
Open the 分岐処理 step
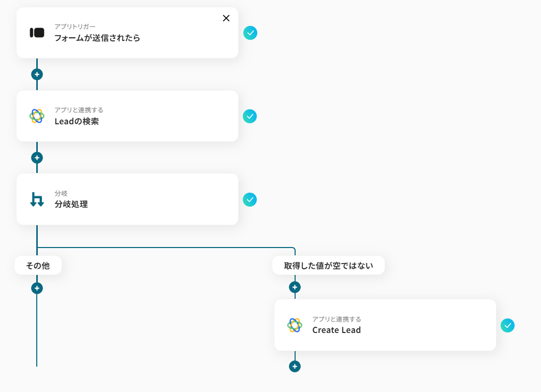tap(127, 199)
